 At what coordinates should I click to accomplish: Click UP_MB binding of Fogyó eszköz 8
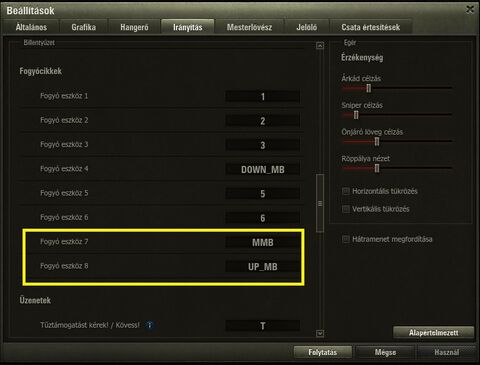click(263, 267)
